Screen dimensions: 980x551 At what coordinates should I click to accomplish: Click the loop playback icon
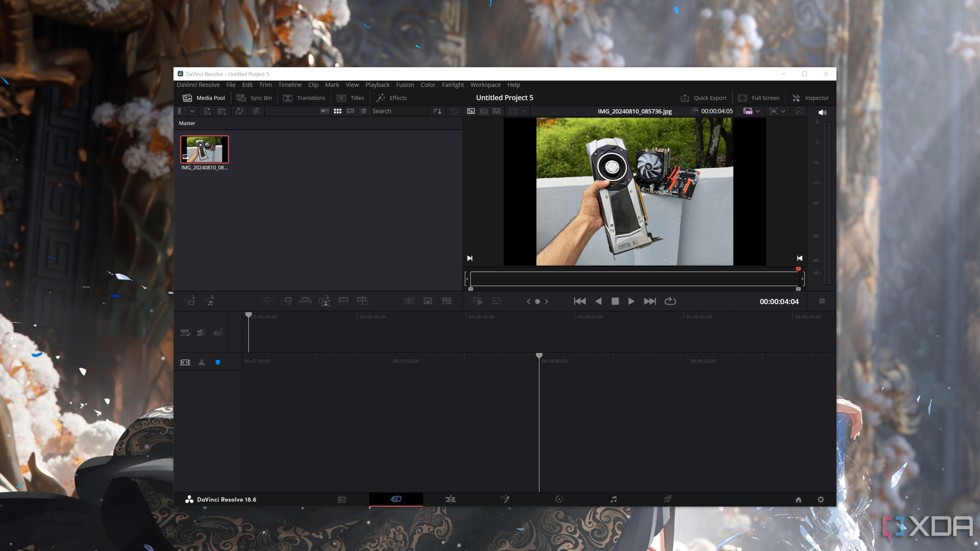tap(670, 301)
